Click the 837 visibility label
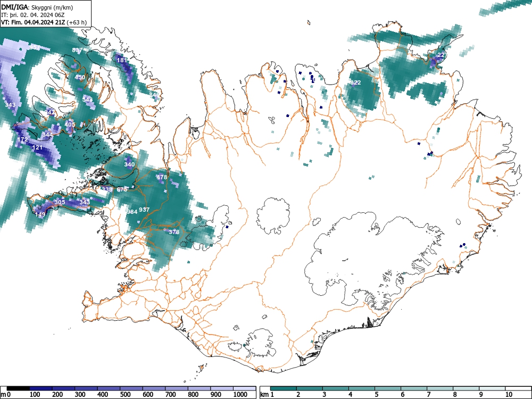 point(77,50)
